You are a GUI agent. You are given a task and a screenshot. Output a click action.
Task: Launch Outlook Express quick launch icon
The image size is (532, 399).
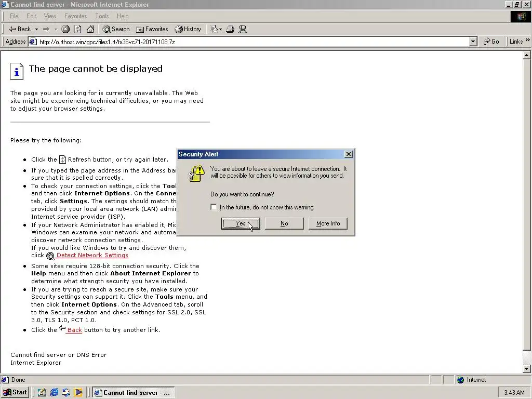tap(66, 393)
